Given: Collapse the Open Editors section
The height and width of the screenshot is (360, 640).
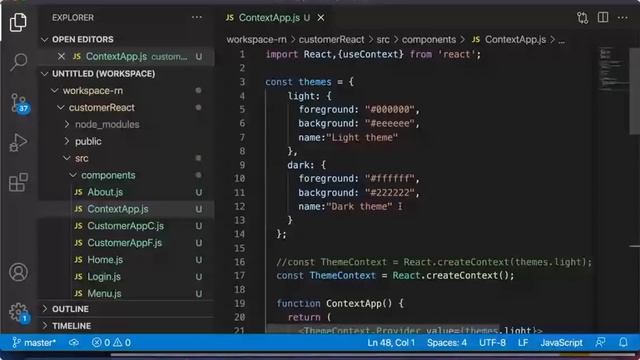Looking at the screenshot, I should (127, 40).
